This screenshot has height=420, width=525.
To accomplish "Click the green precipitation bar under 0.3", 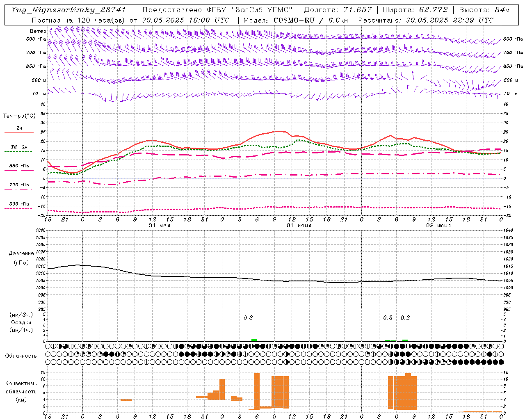I will click(254, 340).
